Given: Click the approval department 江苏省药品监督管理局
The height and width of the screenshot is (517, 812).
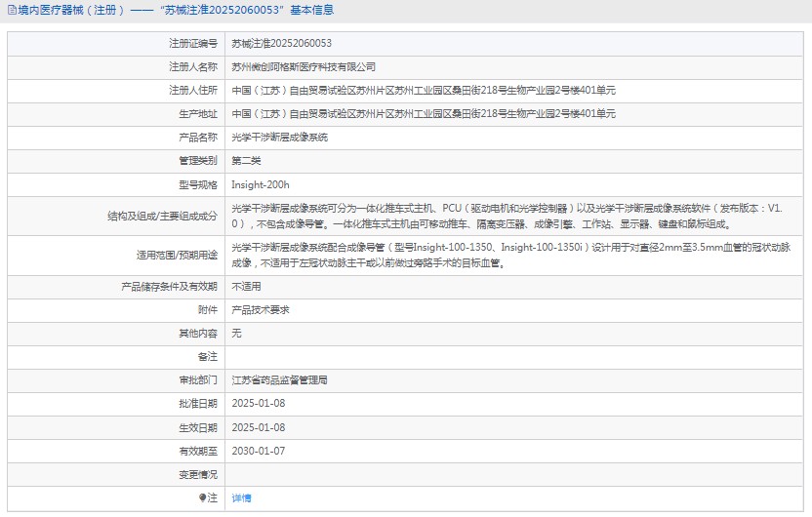Looking at the screenshot, I should tap(279, 380).
